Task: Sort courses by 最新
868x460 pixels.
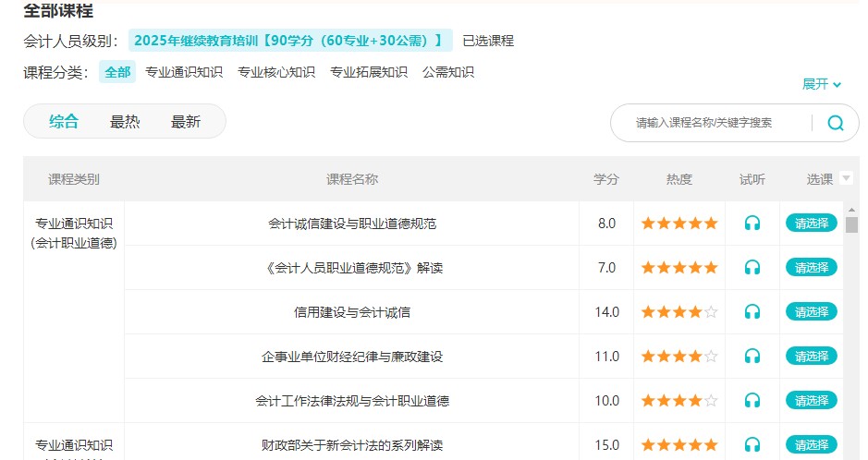Action: point(186,122)
